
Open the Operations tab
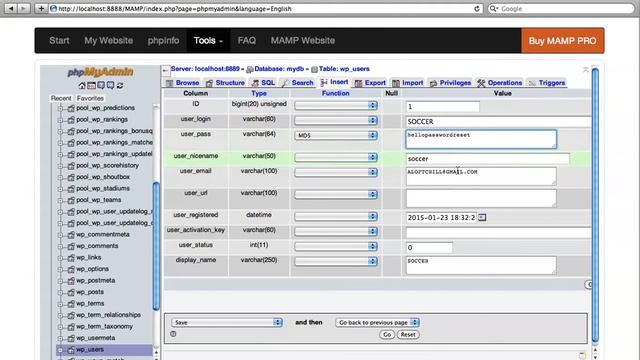point(500,83)
